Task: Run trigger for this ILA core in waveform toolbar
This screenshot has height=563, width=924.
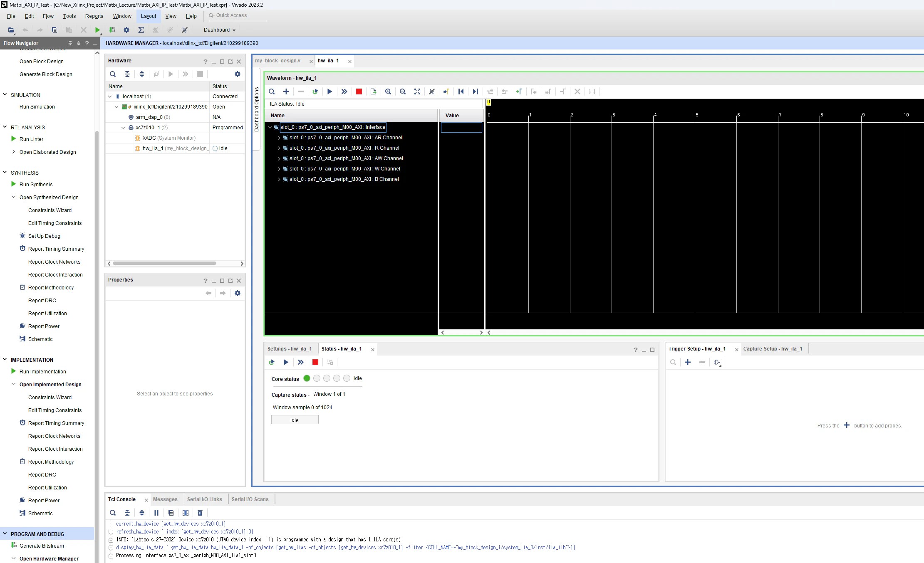Action: (329, 91)
